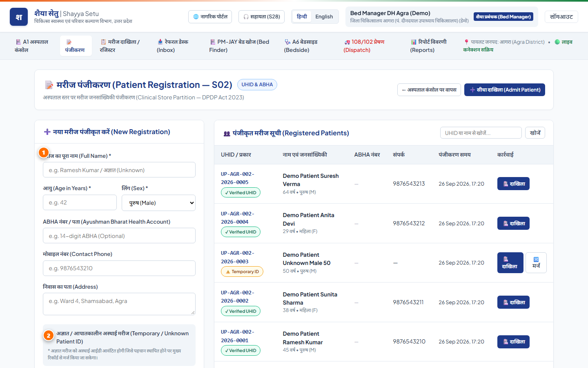Focus the Full Name input field
This screenshot has height=368, width=588.
coord(119,170)
